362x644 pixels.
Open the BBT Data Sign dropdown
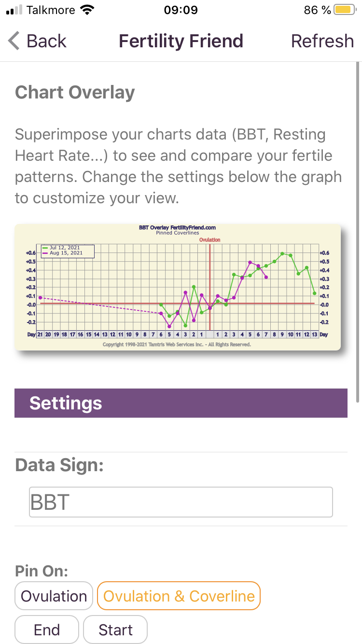[x=181, y=502]
